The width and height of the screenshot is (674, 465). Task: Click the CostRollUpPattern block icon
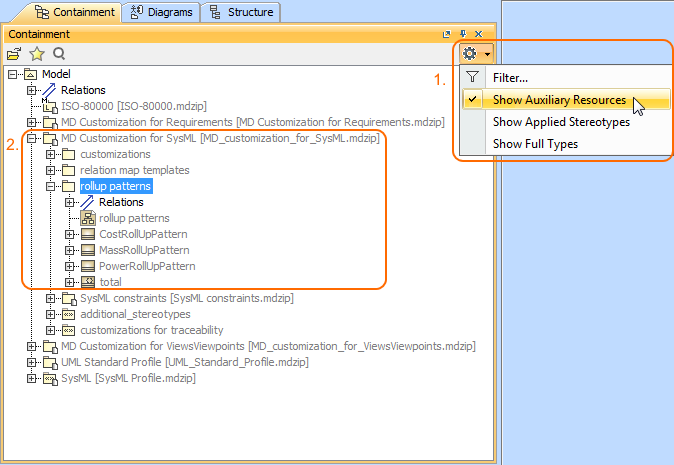point(88,234)
